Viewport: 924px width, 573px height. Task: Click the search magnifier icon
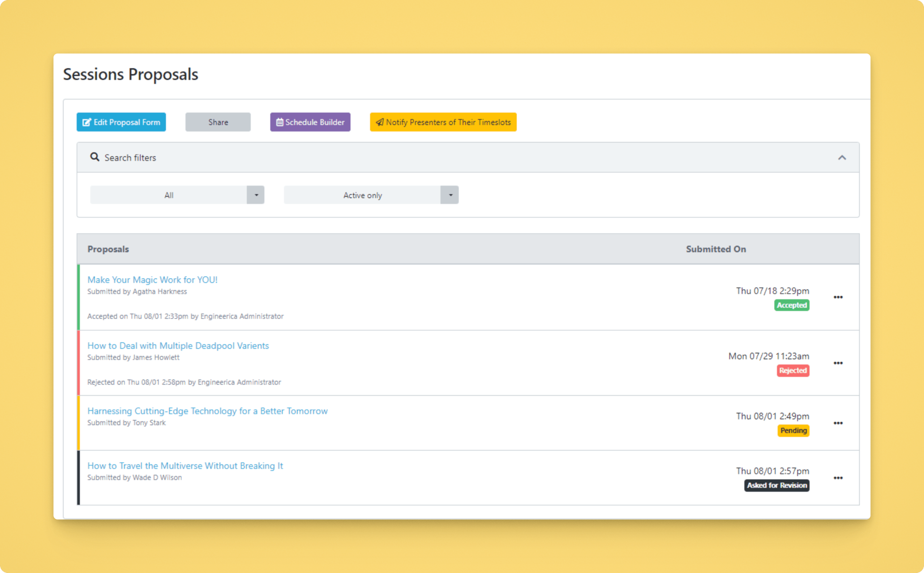pyautogui.click(x=94, y=157)
